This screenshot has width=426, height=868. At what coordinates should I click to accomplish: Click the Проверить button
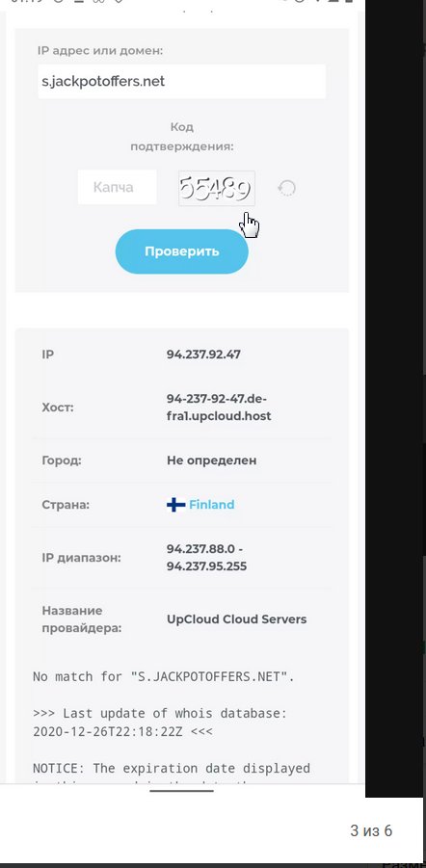click(182, 251)
